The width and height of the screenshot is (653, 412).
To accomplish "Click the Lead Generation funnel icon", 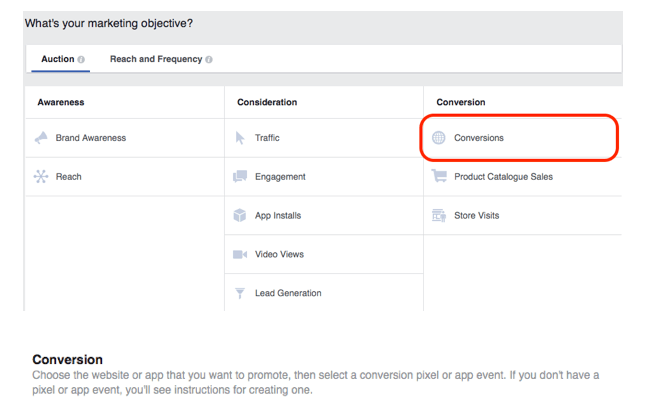I will tap(240, 294).
